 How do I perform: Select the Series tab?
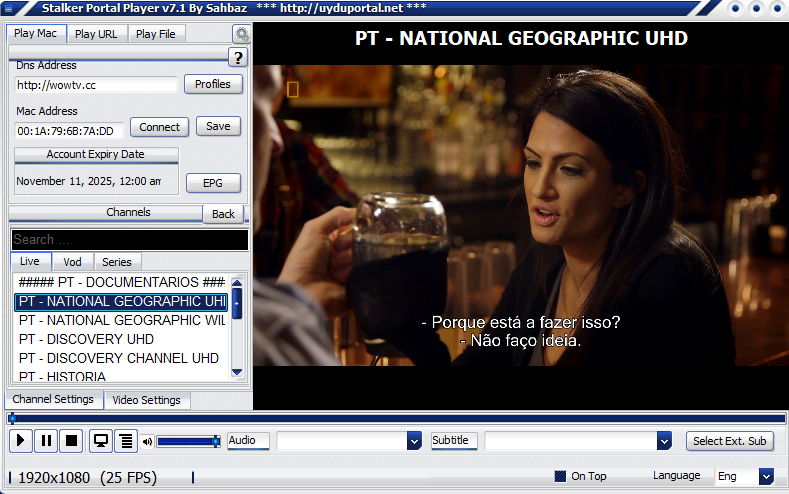tap(117, 262)
